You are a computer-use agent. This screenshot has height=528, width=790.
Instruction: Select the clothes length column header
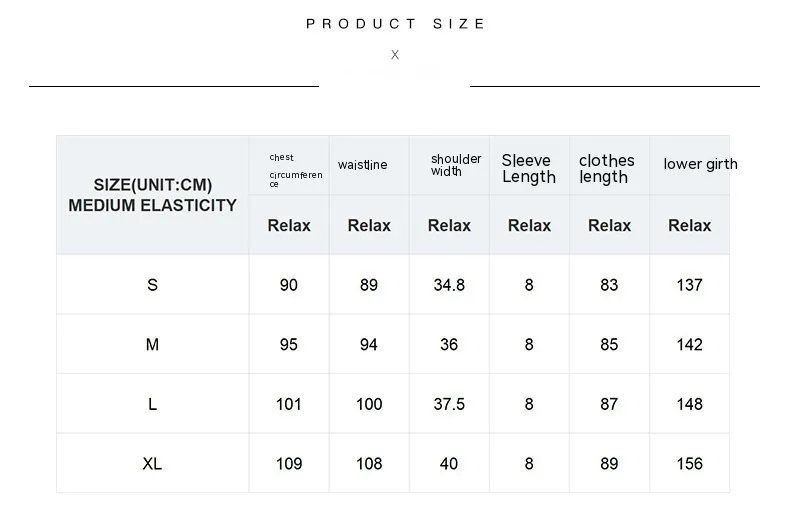point(606,169)
